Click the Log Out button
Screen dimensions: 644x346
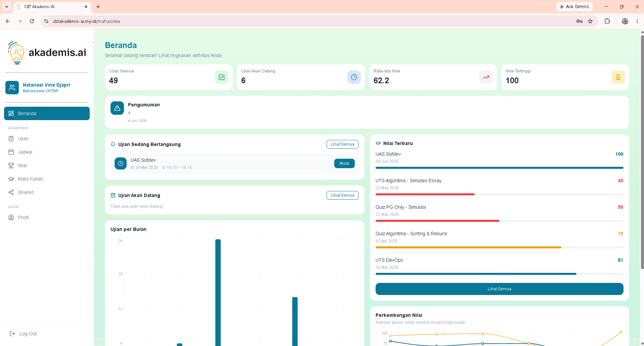click(23, 334)
